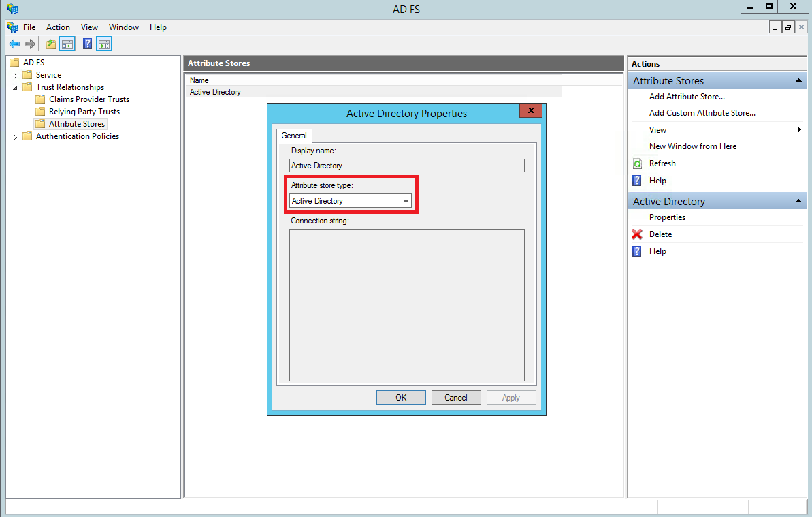Image resolution: width=812 pixels, height=517 pixels.
Task: Open the Window menu
Action: [x=124, y=27]
